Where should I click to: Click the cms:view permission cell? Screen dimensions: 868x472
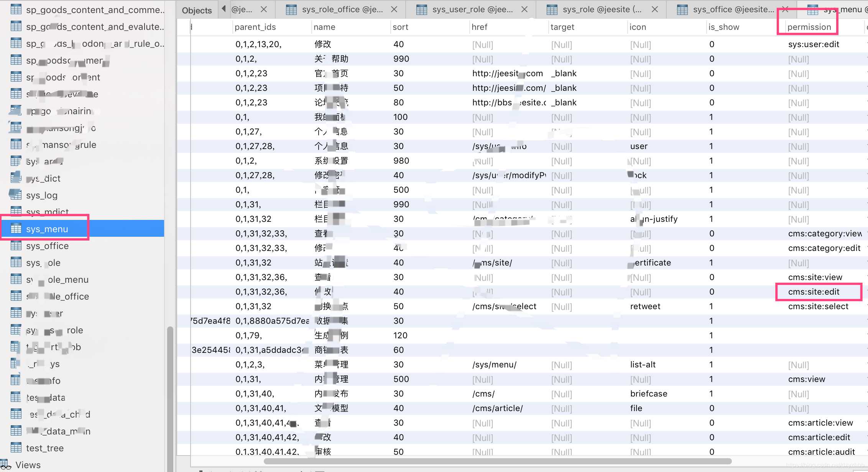click(824, 379)
